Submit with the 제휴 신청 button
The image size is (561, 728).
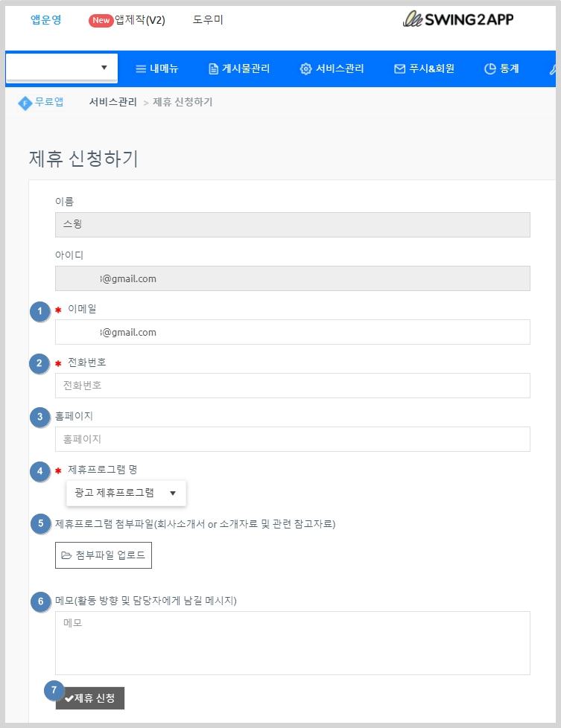[x=89, y=698]
